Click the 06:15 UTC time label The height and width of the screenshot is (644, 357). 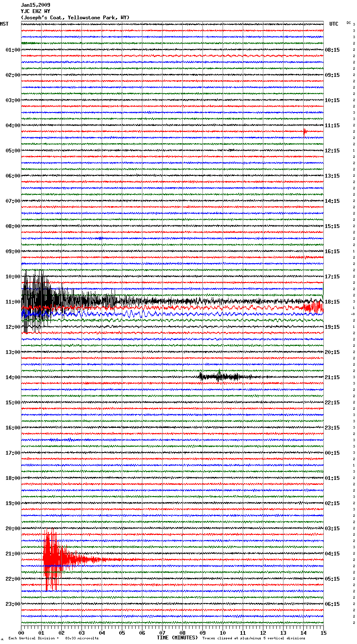[x=332, y=604]
